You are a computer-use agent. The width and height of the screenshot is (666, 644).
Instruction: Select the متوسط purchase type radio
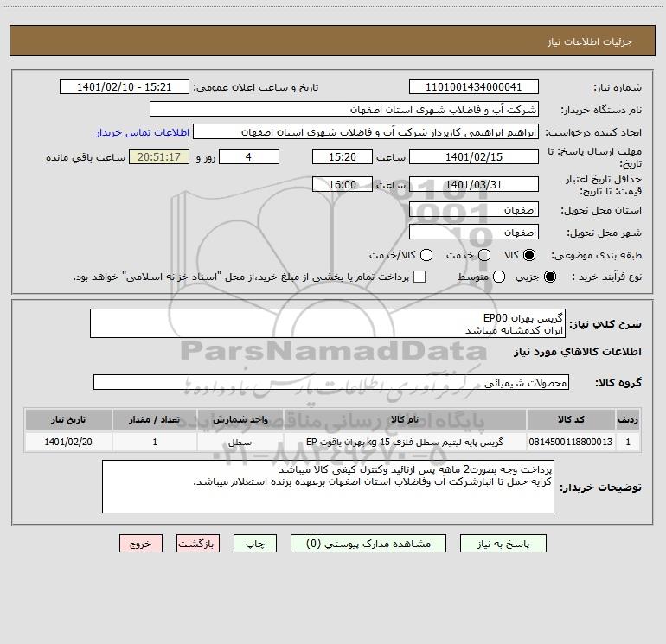499,277
